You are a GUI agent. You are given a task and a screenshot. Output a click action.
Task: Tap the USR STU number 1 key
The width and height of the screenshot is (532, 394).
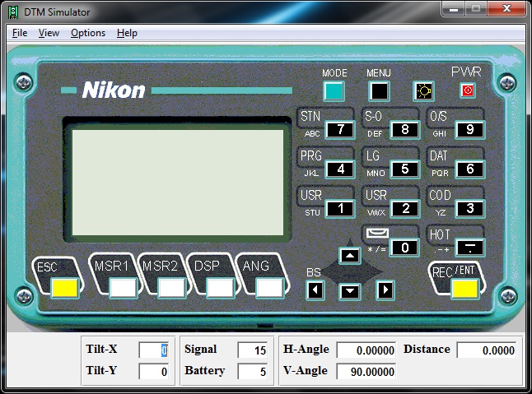coord(340,209)
